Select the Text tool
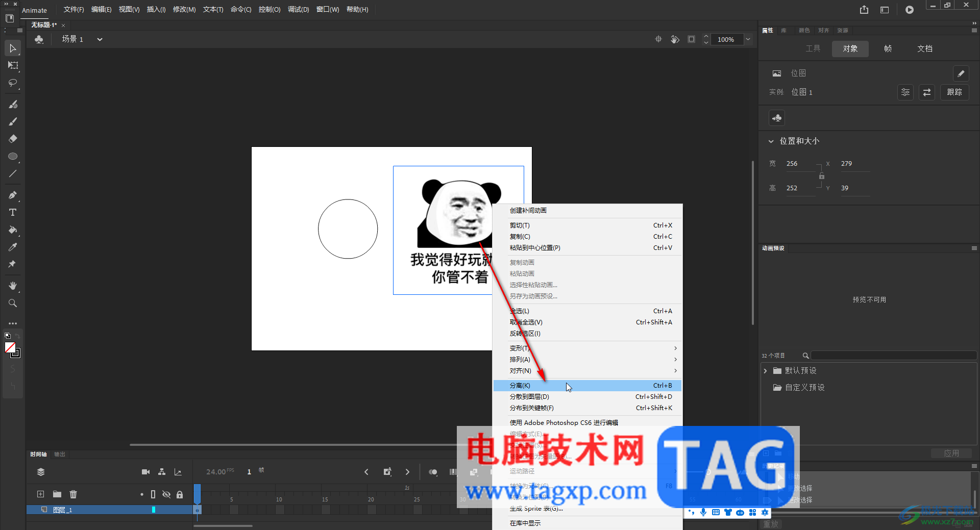Screen dimensions: 980x530 pos(13,212)
